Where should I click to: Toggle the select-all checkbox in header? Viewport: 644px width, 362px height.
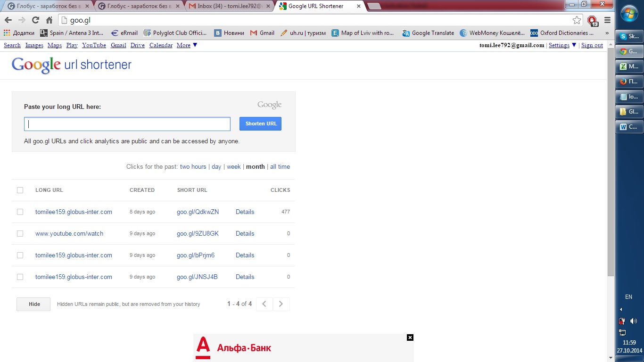click(20, 190)
